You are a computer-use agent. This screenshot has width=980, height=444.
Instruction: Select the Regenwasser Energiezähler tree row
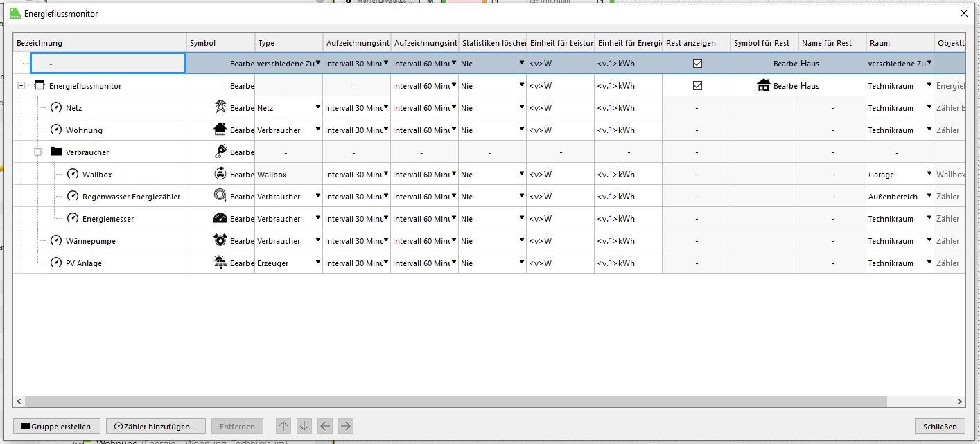click(131, 197)
